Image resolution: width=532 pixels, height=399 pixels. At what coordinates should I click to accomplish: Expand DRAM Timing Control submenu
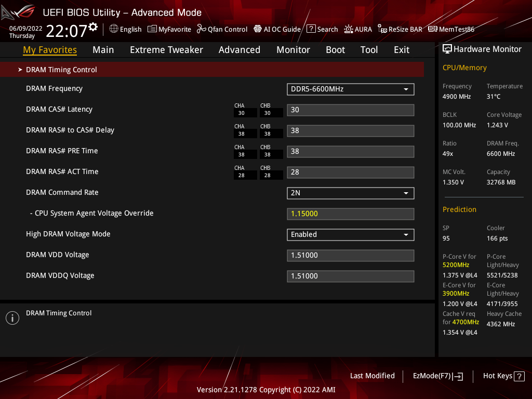(212, 70)
